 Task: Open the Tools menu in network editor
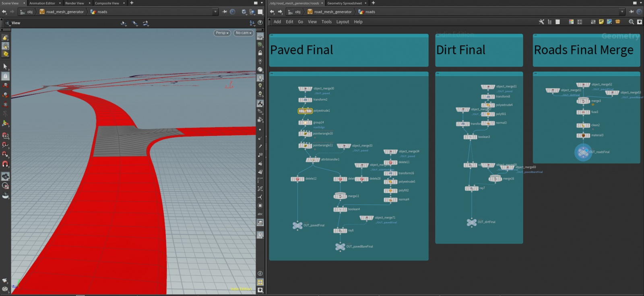tap(326, 22)
